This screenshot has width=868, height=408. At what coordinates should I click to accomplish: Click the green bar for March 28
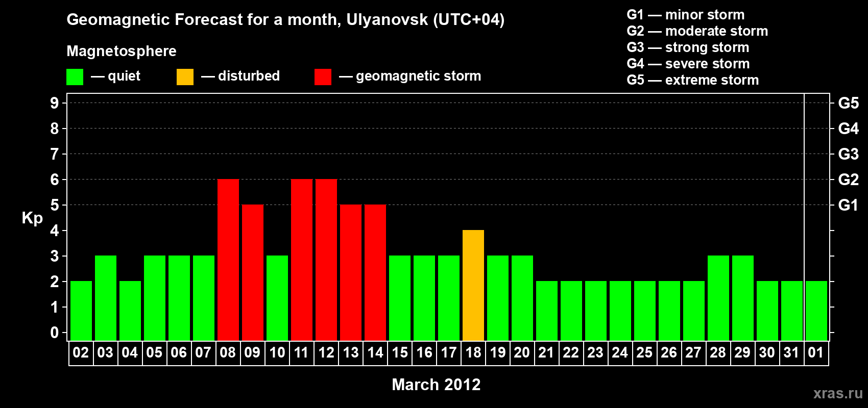click(718, 298)
